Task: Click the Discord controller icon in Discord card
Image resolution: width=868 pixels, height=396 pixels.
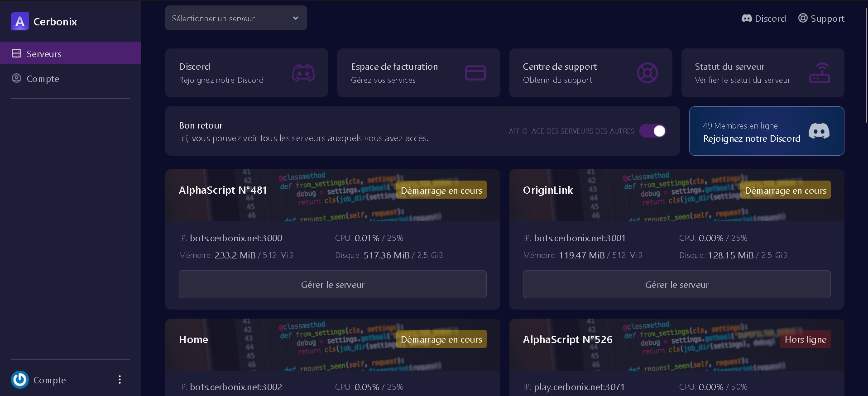Action: (x=303, y=73)
